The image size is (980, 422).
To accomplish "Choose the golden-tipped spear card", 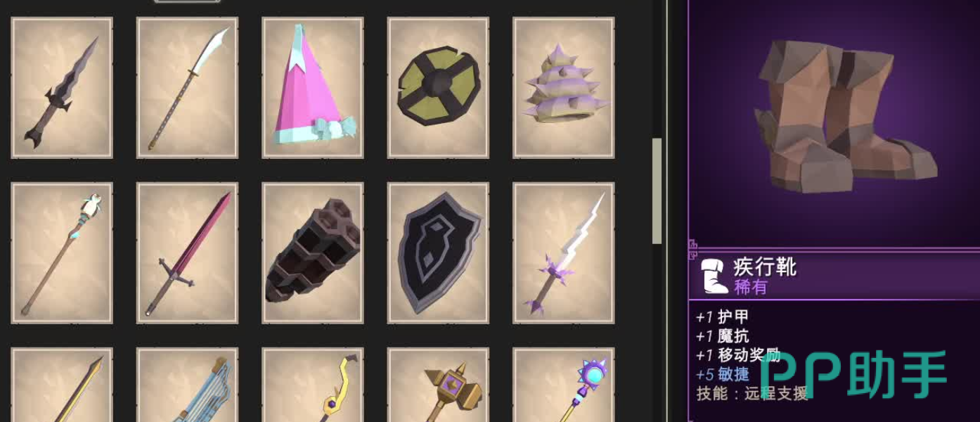I will point(62,385).
